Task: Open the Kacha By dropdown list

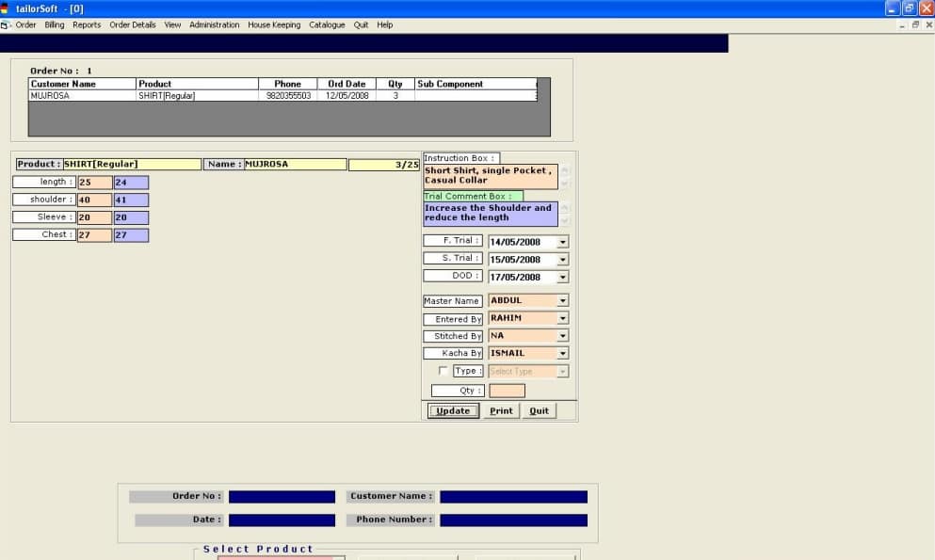Action: (562, 354)
